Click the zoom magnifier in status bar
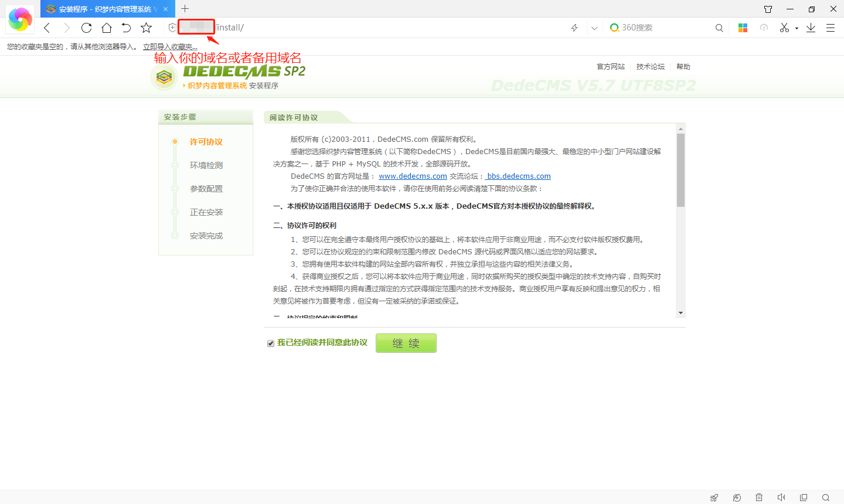This screenshot has width=844, height=504. point(826,498)
